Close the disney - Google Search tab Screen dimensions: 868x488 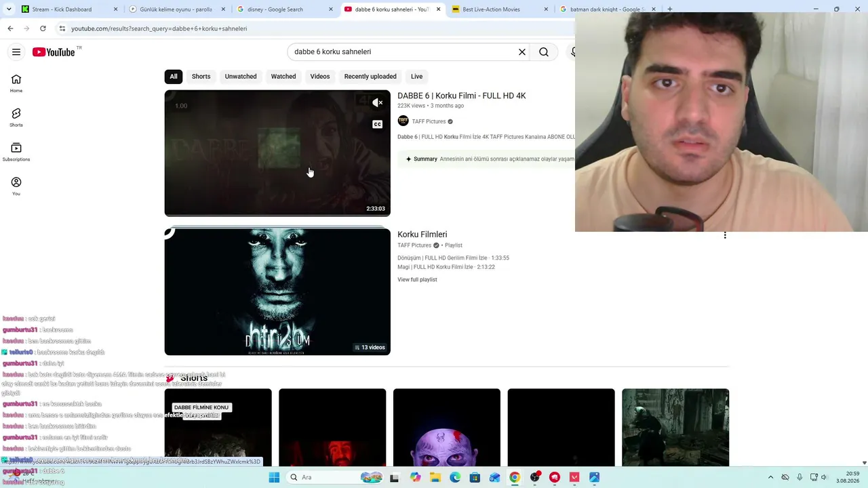[x=331, y=9]
